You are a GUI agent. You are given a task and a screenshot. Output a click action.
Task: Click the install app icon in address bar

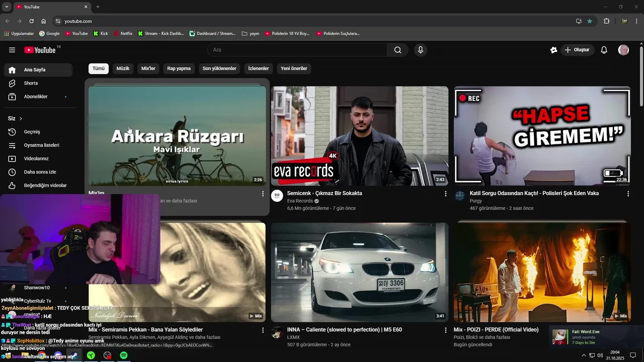(x=579, y=21)
